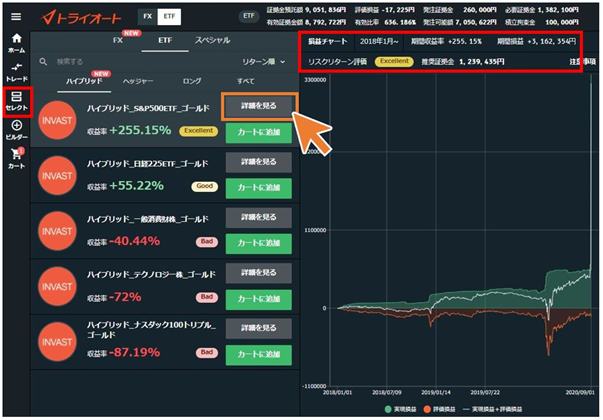View details of ハイブリッド_ナスダック100トリプル_ゴールド
The image size is (603, 420).
tap(258, 328)
